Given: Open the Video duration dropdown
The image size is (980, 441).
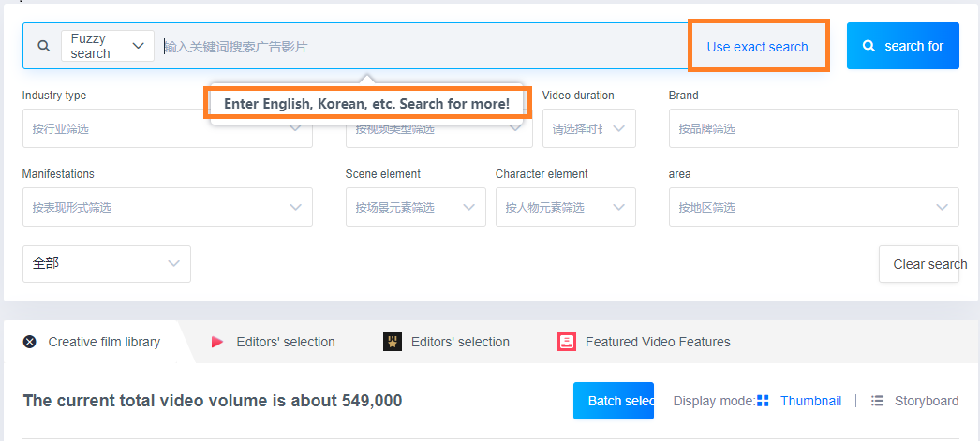Looking at the screenshot, I should 588,128.
